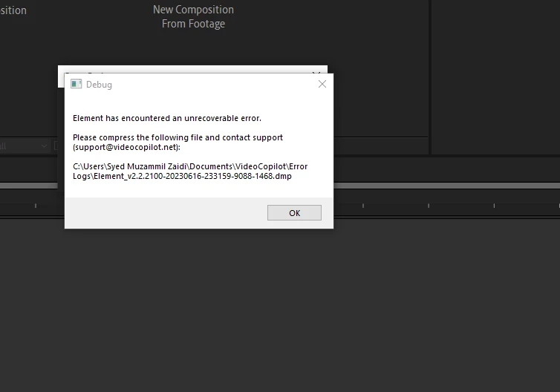
Task: Click the 'Element has encountered an unrecoverable error' text
Action: tap(167, 118)
